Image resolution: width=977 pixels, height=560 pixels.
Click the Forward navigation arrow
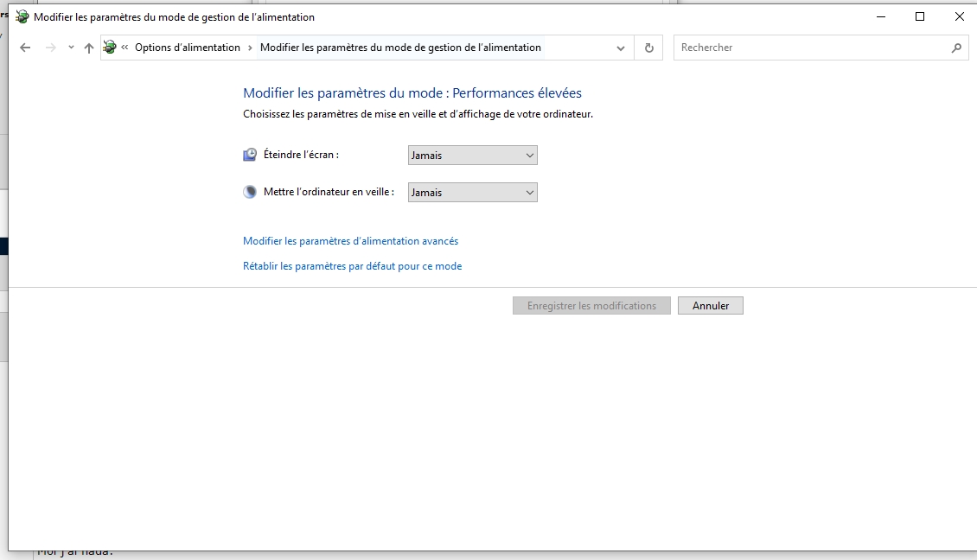click(x=50, y=48)
